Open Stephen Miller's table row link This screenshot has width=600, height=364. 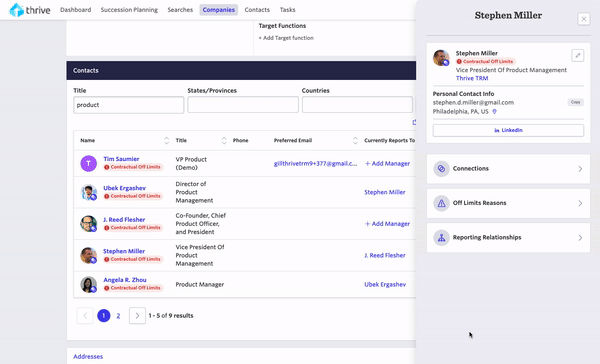tap(124, 251)
